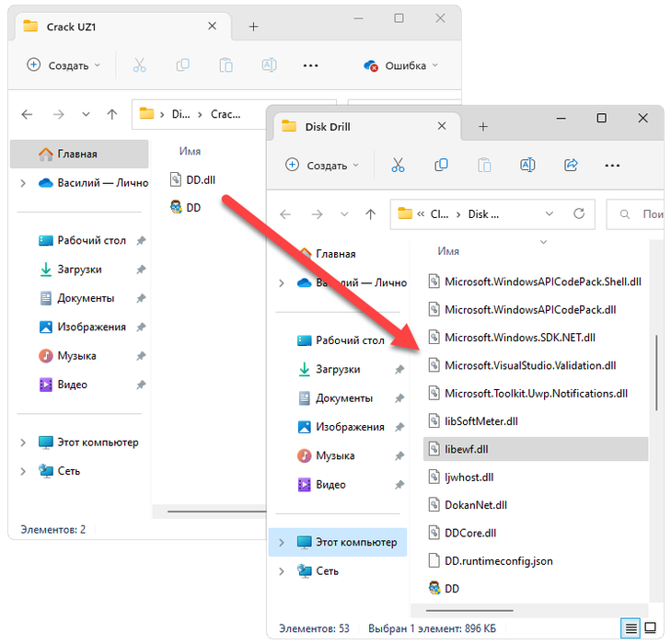Go forward in Disk Drill window navigation
The height and width of the screenshot is (644, 671).
317,214
